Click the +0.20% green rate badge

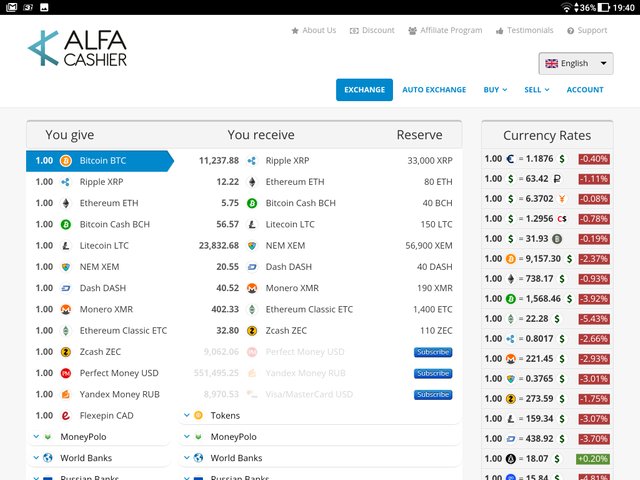(x=592, y=459)
